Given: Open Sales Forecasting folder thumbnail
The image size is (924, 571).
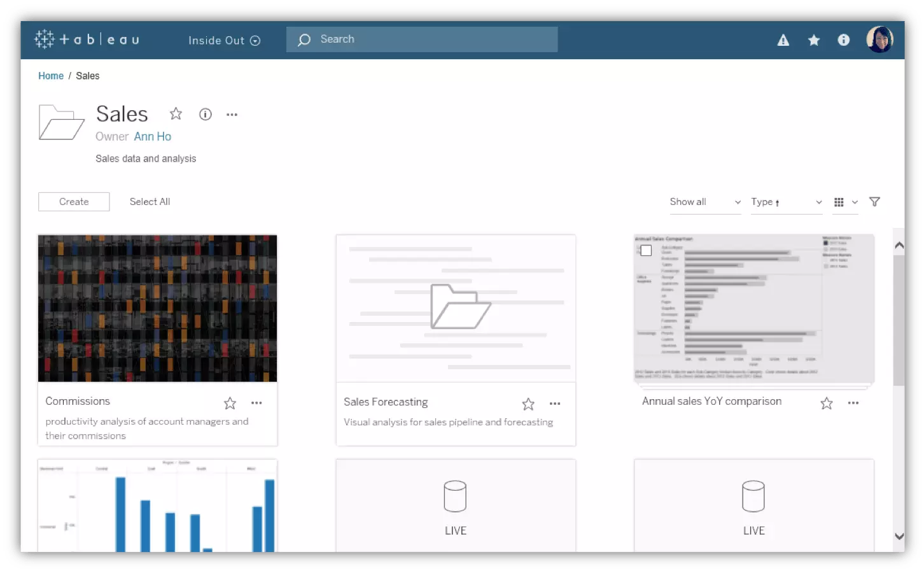Looking at the screenshot, I should coord(456,308).
